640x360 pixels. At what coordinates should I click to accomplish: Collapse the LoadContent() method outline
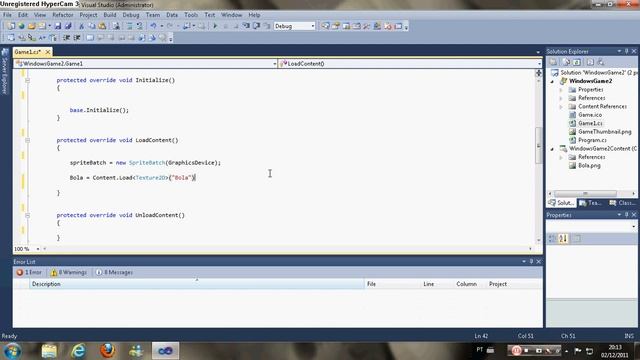tap(27, 140)
